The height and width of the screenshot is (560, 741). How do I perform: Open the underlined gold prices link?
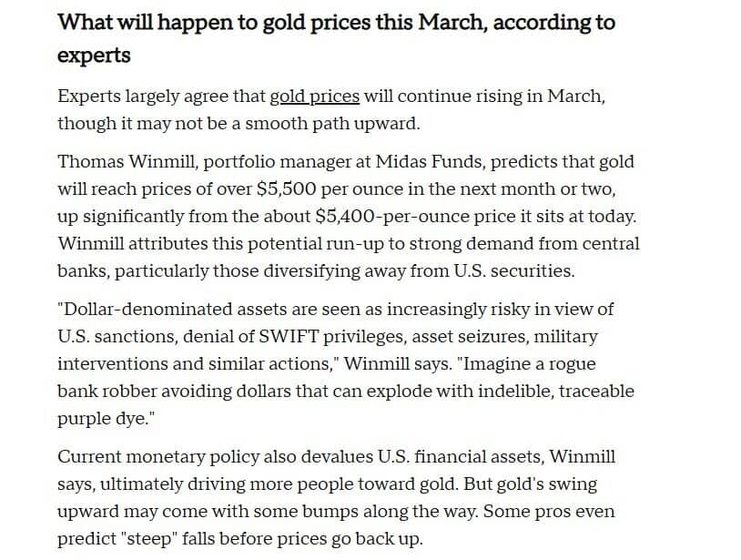(x=314, y=97)
